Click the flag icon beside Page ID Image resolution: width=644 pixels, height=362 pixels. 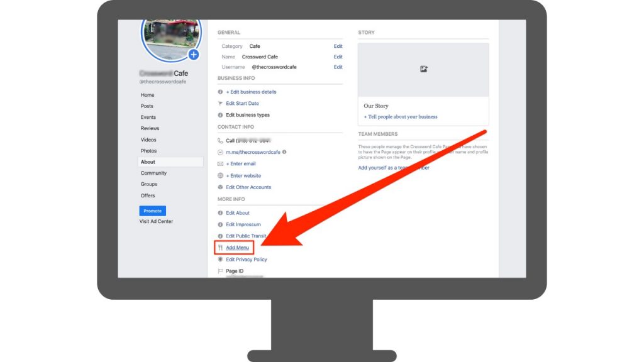click(x=220, y=271)
